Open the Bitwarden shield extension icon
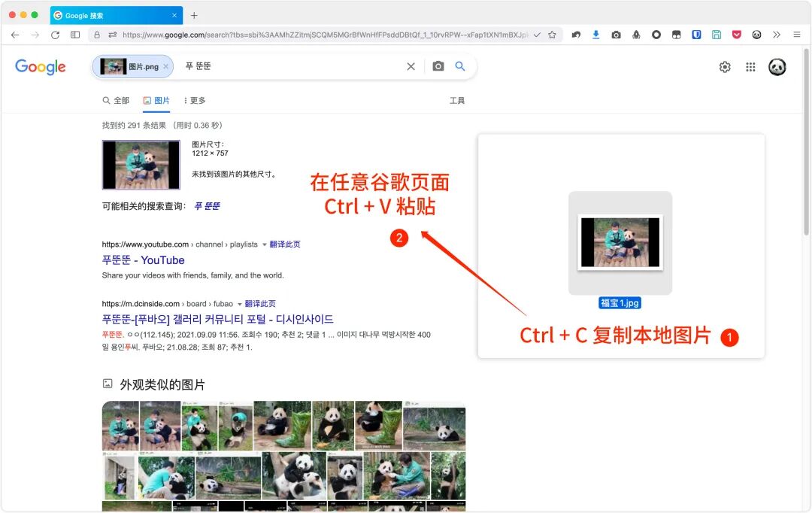812x513 pixels. 696,35
